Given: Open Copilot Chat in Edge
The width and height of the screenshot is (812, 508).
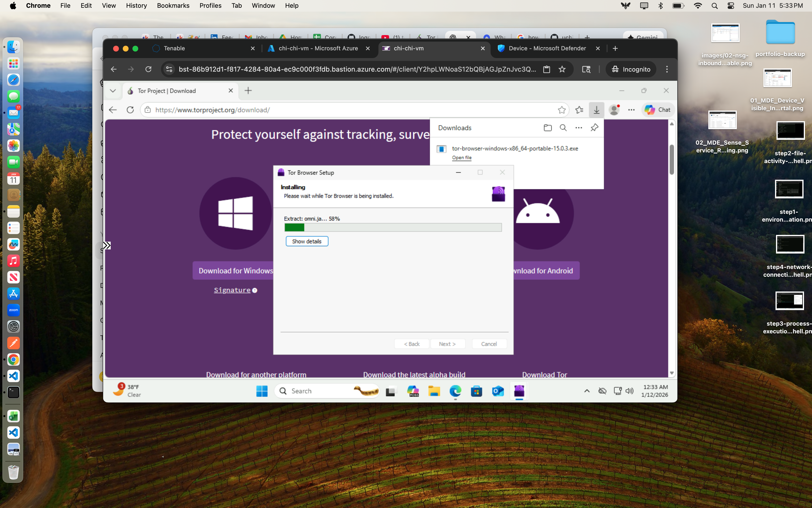Looking at the screenshot, I should (657, 110).
